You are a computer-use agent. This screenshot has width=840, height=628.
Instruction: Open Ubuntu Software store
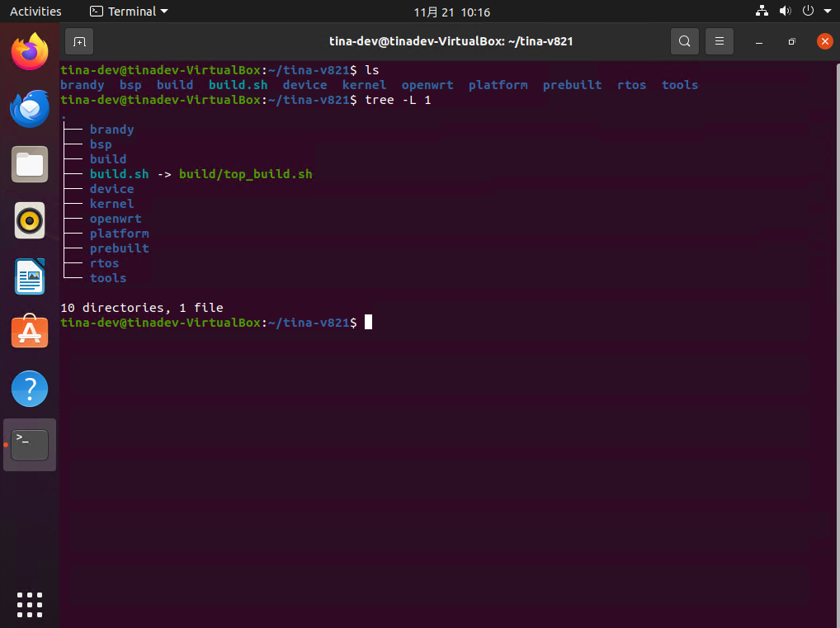30,333
